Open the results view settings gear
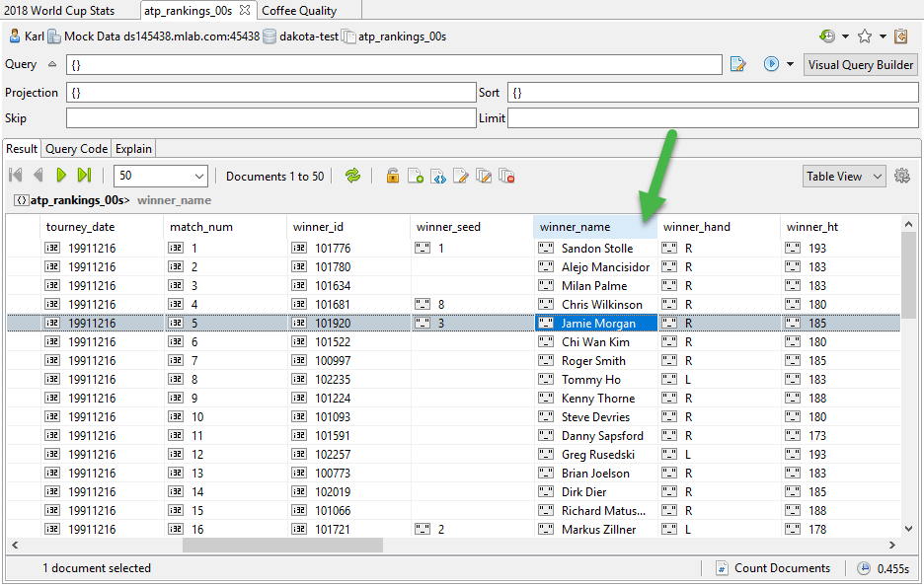The image size is (924, 586). (x=902, y=176)
